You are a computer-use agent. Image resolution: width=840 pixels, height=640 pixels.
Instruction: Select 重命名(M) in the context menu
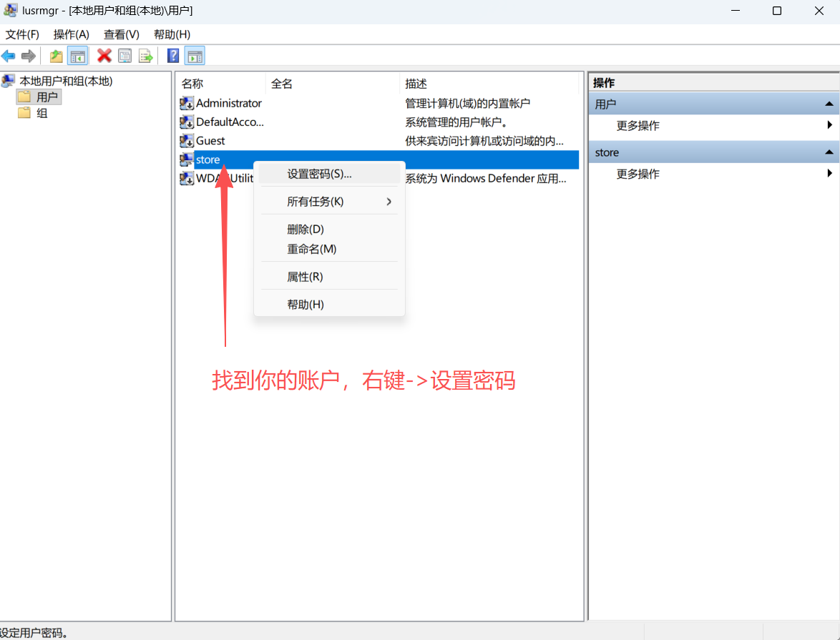(x=311, y=249)
